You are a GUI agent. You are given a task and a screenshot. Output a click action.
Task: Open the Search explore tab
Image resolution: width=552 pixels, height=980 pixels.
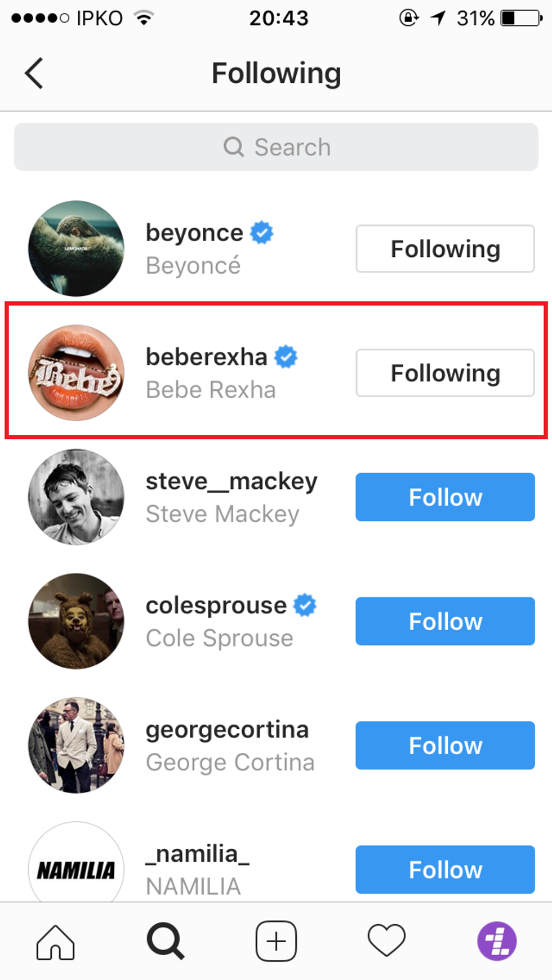[165, 941]
